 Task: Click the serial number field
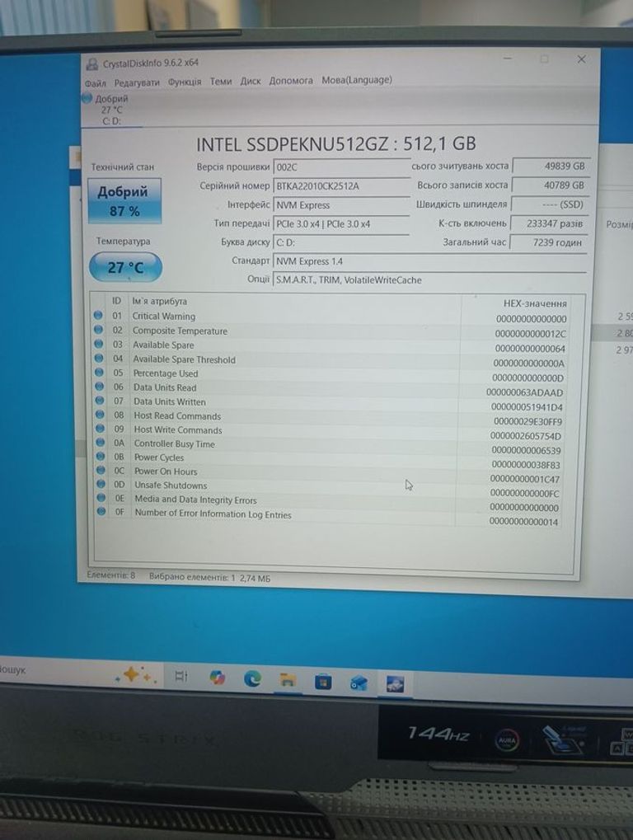(x=340, y=186)
